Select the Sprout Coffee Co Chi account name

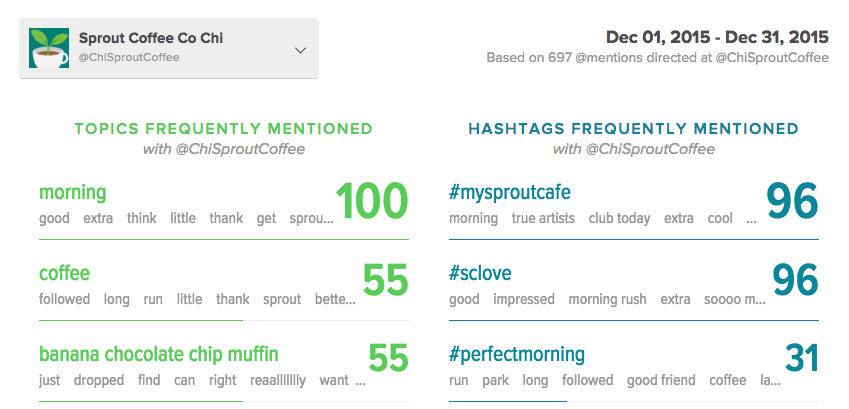click(151, 38)
